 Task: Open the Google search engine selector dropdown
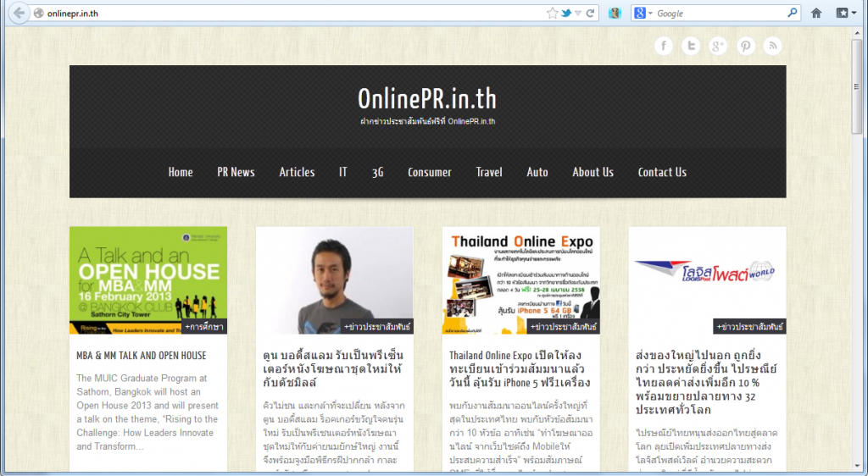pyautogui.click(x=643, y=13)
